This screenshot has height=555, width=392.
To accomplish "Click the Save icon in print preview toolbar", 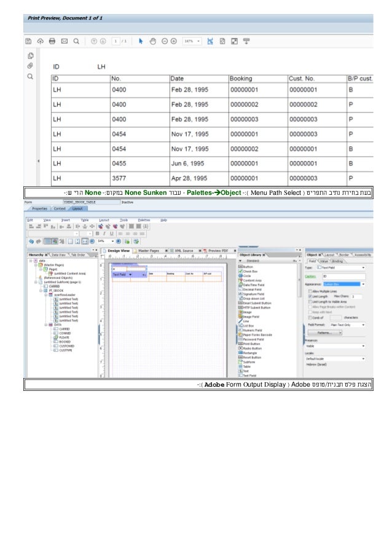I will 28,41.
